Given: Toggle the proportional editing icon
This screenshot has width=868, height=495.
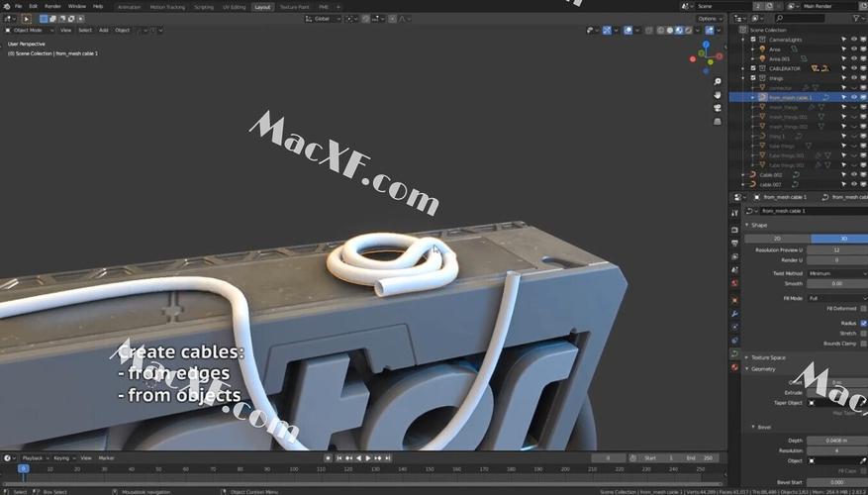Looking at the screenshot, I should click(x=392, y=19).
